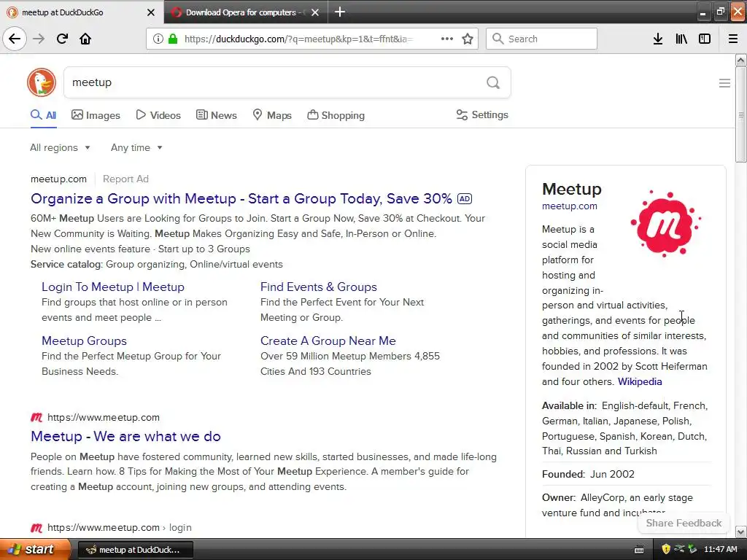
Task: Click the AD badge beside ad title
Action: pos(465,198)
